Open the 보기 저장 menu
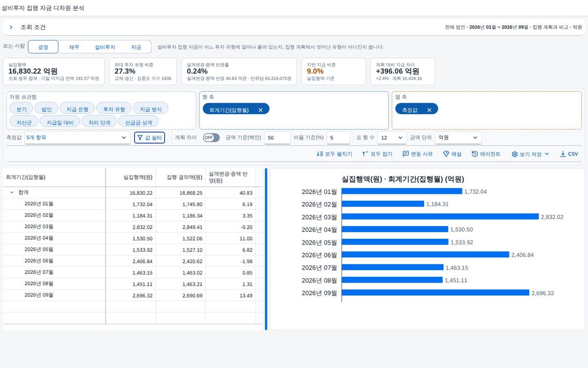This screenshot has width=588, height=368. click(530, 154)
